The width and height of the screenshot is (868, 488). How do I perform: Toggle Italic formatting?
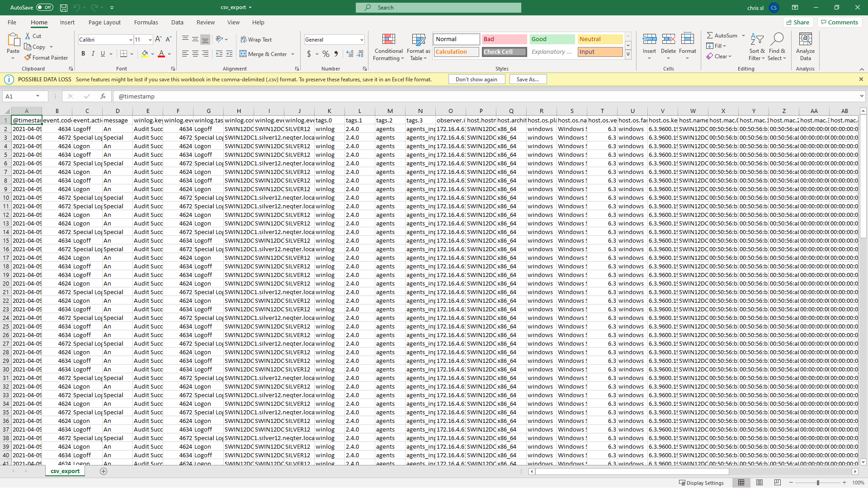(x=93, y=54)
